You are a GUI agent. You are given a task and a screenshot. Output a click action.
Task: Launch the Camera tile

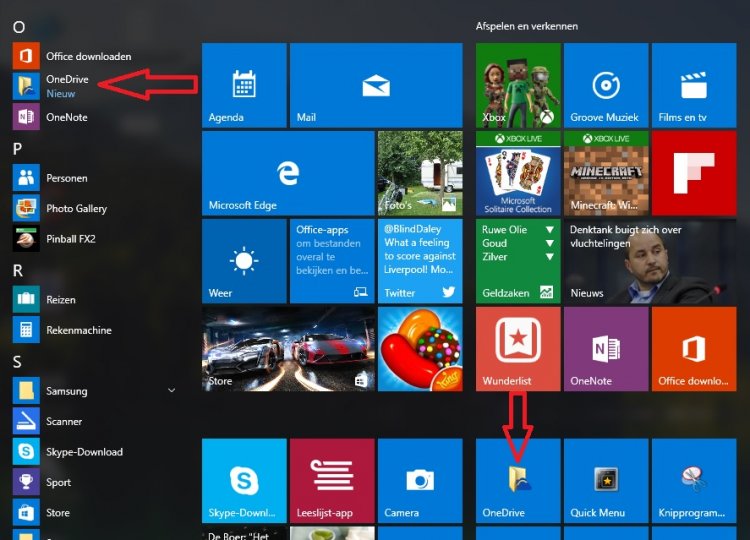419,480
